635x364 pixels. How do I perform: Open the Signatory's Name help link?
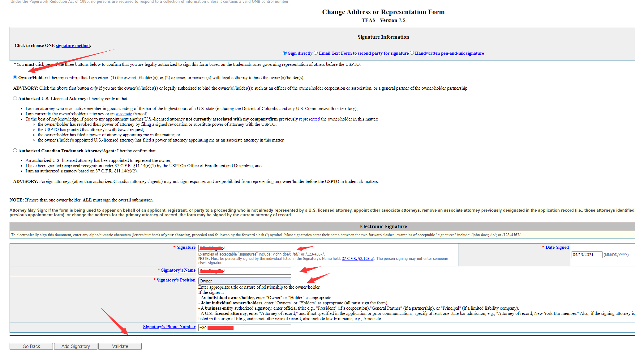pyautogui.click(x=178, y=270)
